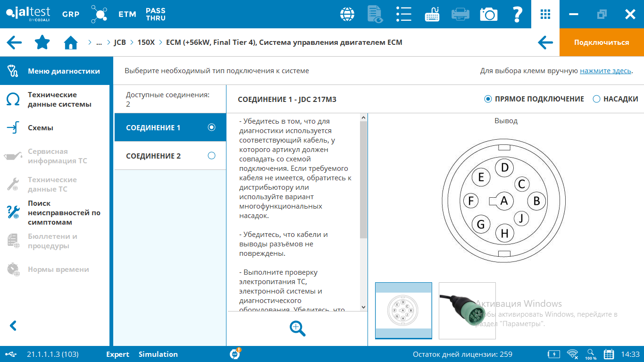Image resolution: width=644 pixels, height=362 pixels.
Task: Select the СОЕДИНЕНИЕ 2 radio button
Action: pos(211,156)
